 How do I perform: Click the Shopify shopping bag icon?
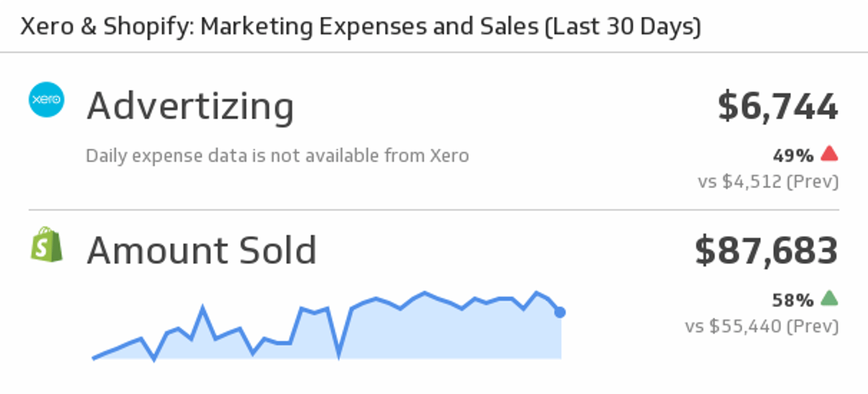point(47,245)
